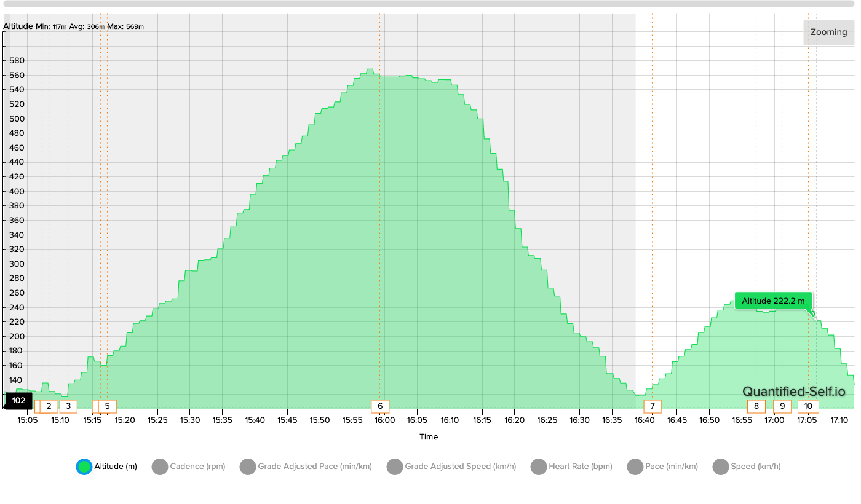Click the 260 altitude axis label
861x504 pixels.
[x=17, y=293]
